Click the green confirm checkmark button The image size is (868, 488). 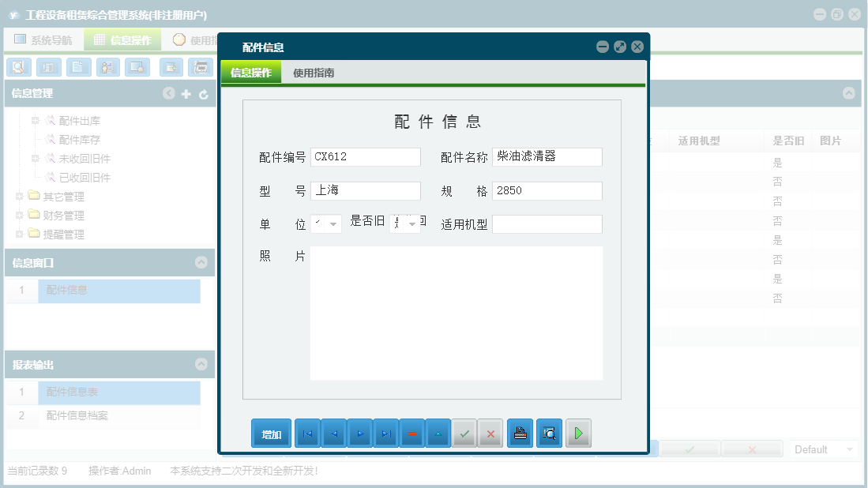[464, 433]
